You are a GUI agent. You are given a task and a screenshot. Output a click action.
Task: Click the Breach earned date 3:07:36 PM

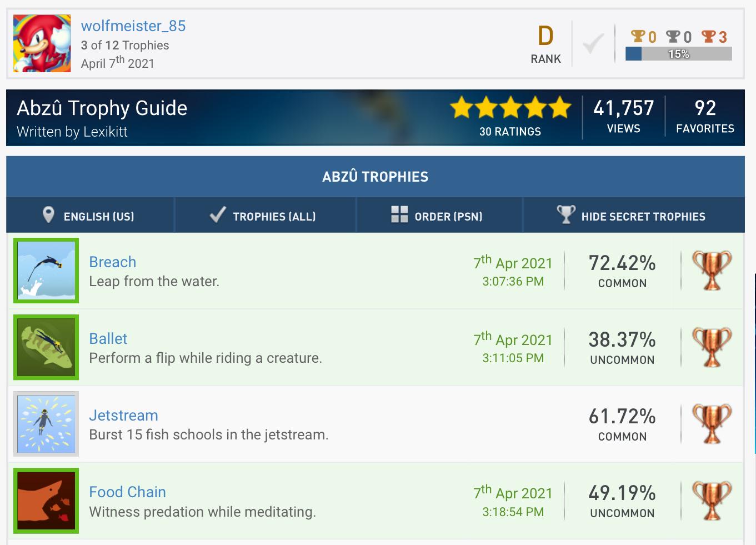513,282
